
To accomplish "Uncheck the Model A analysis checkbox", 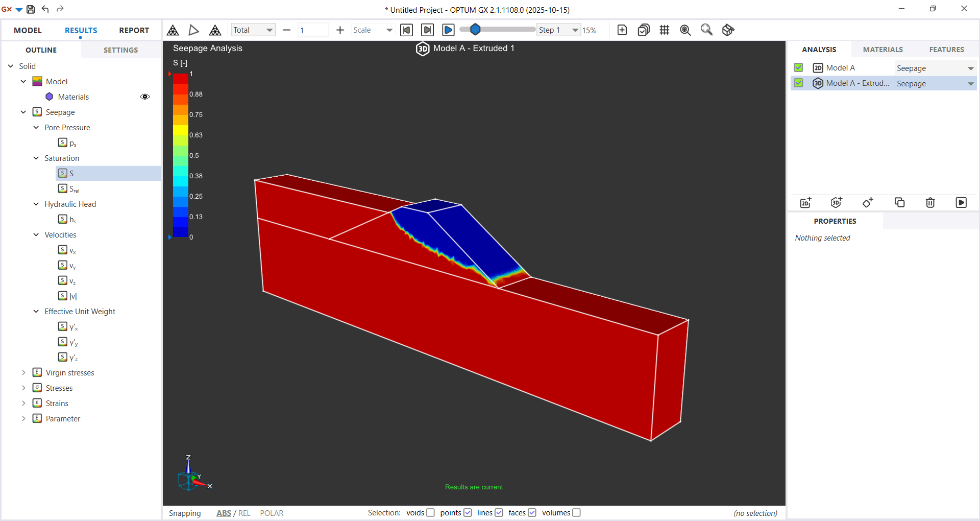I will [x=799, y=67].
